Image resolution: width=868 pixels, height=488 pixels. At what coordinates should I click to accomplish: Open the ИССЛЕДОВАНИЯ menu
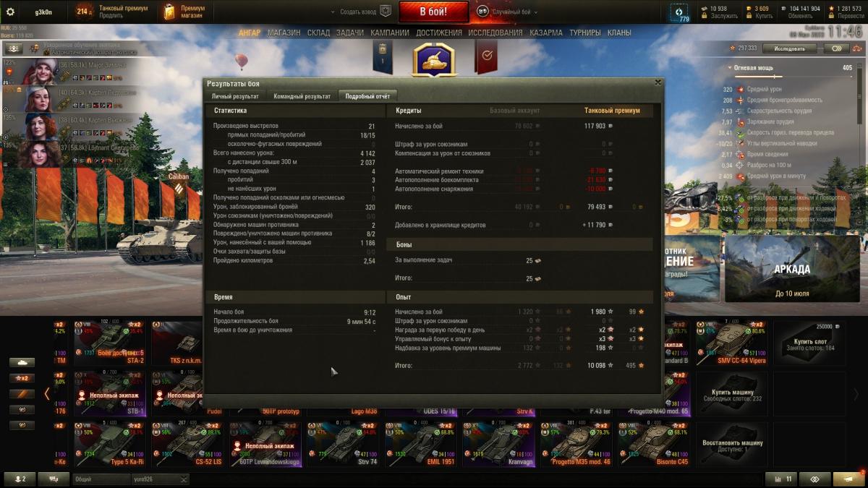point(495,33)
